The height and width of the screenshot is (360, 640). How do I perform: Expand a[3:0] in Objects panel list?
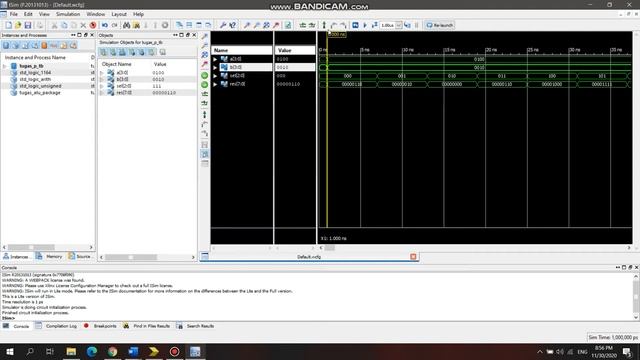coord(102,73)
